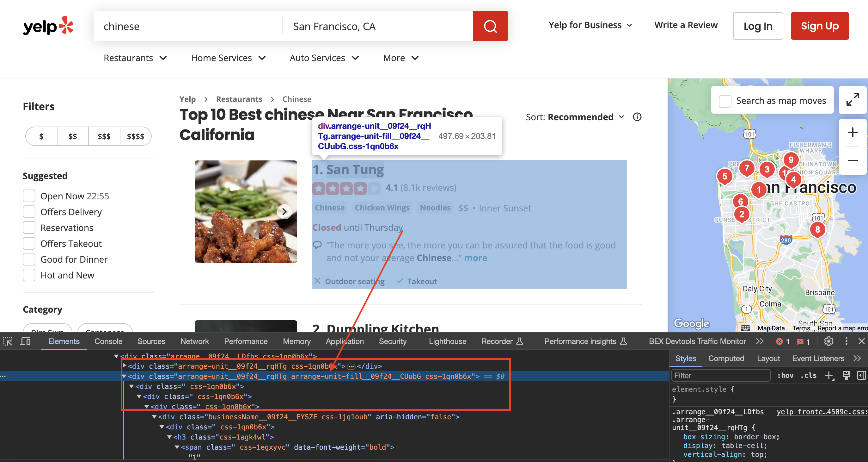Check the Open Now filter
This screenshot has width=868, height=462.
29,196
